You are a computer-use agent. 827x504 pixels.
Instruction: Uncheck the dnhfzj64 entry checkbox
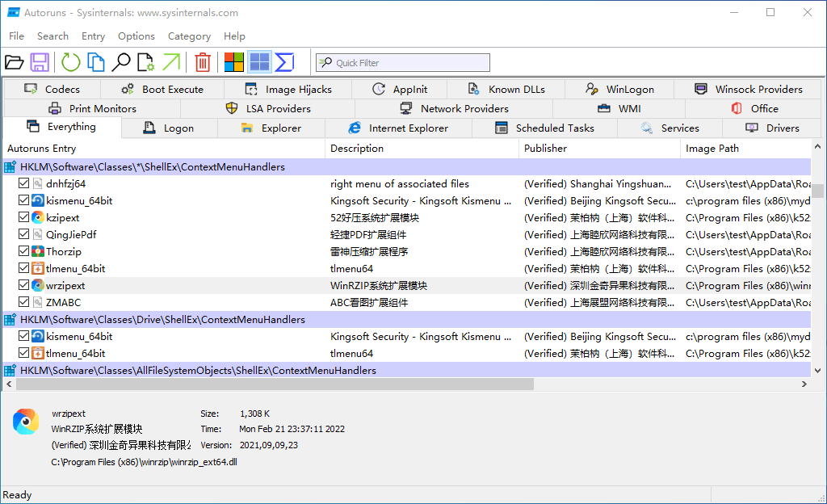[x=23, y=183]
